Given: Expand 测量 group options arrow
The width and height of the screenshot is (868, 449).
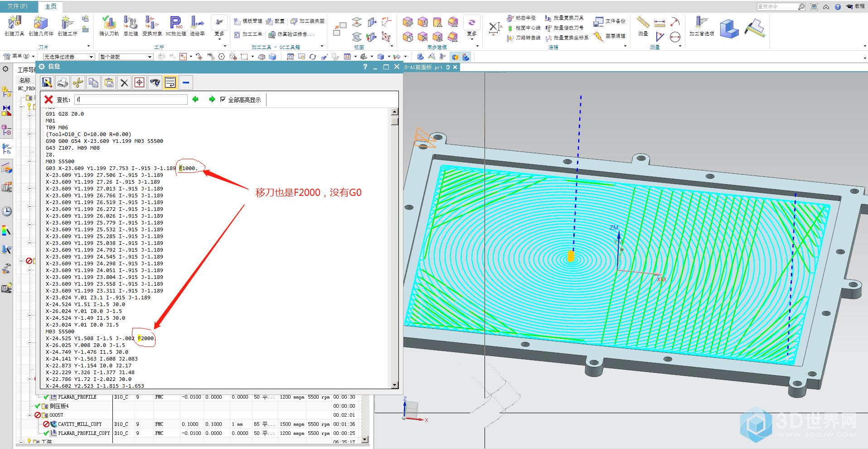Looking at the screenshot, I should 680,46.
